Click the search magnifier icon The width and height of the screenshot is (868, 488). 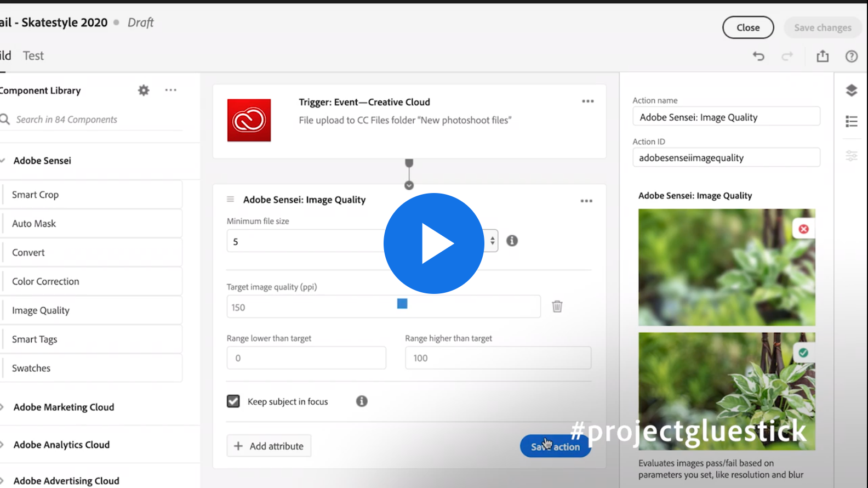click(5, 119)
